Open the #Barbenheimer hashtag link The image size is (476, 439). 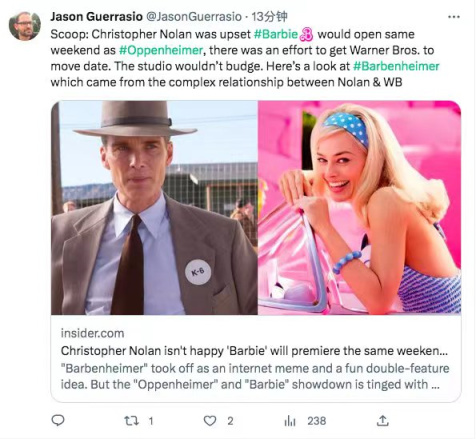396,66
